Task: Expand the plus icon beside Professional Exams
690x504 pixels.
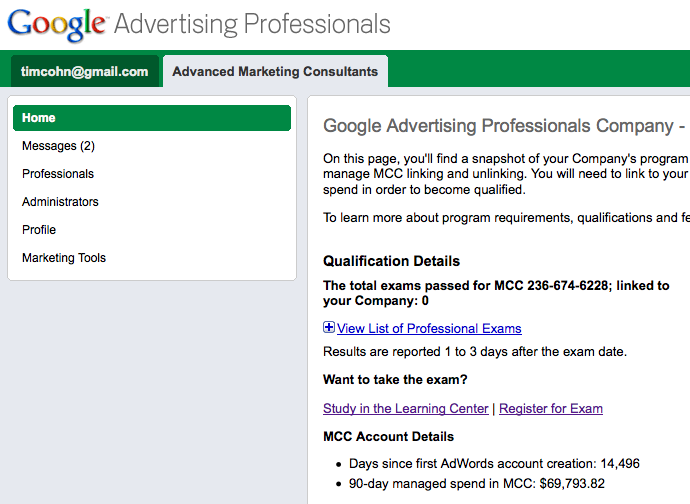Action: [x=329, y=328]
